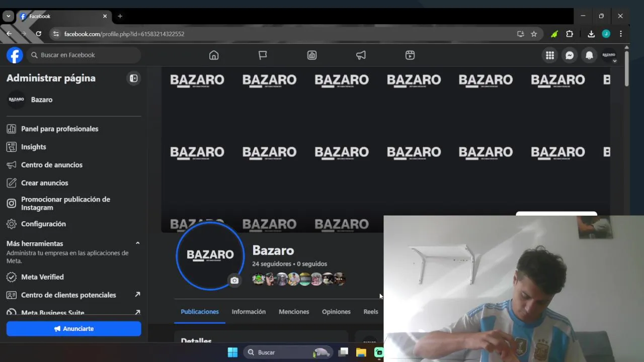This screenshot has height=362, width=644.
Task: Open File Explorer from taskbar
Action: tap(361, 352)
